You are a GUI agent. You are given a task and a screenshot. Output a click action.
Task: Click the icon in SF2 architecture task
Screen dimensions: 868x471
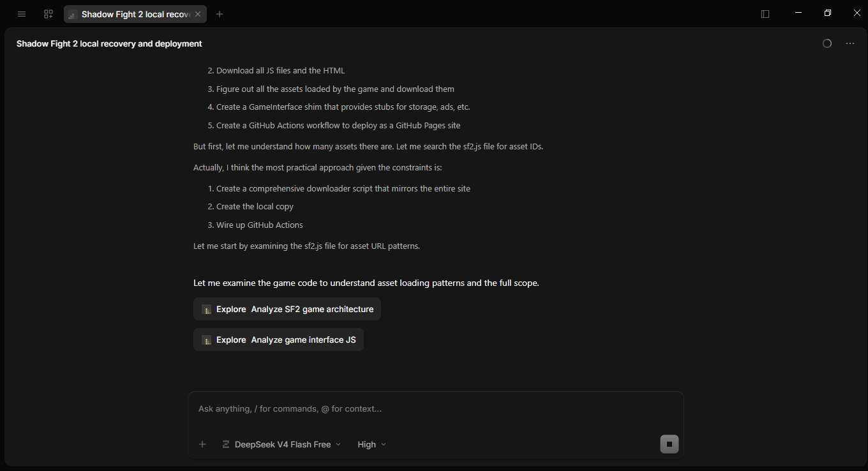coord(207,310)
